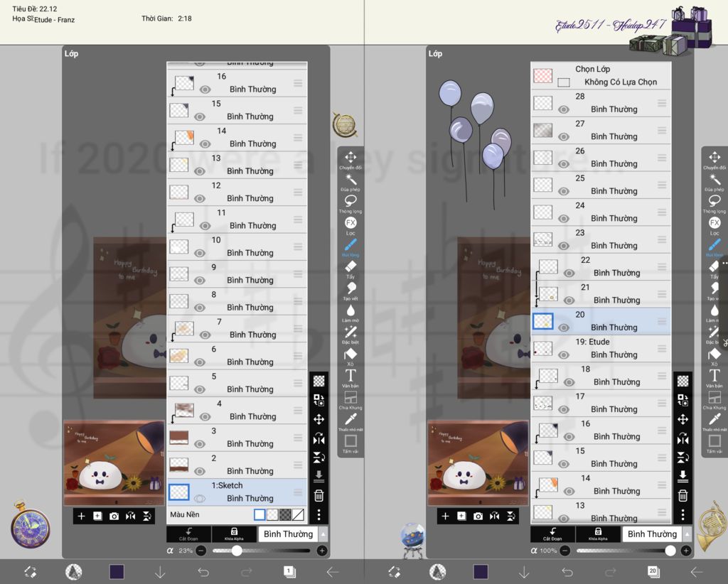This screenshot has width=728, height=584.
Task: Select the FX filter tool in right toolbar
Action: point(714,223)
